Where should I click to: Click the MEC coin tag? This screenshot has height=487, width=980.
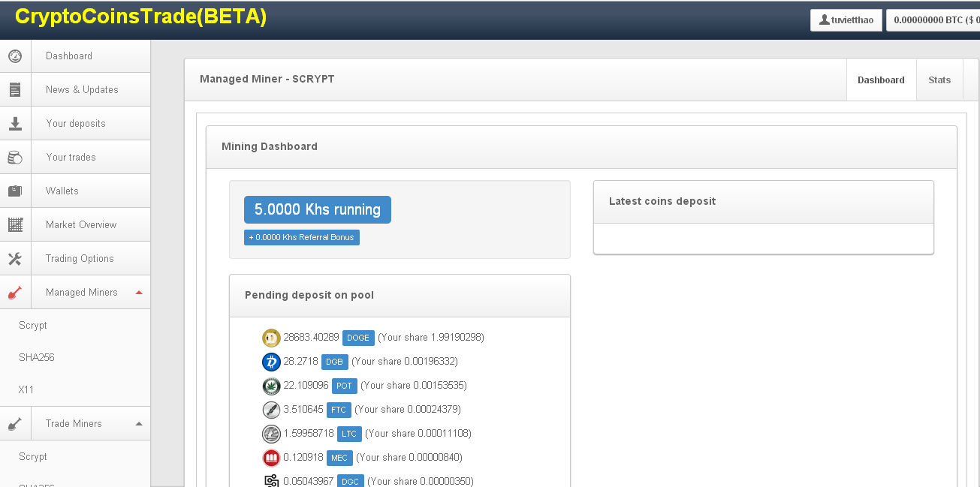coord(339,458)
